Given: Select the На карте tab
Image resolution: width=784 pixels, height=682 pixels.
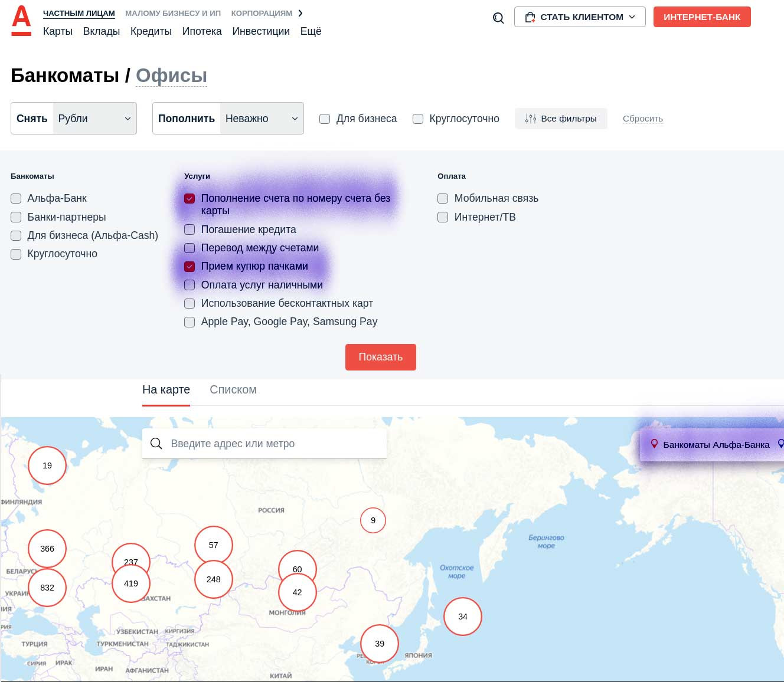Looking at the screenshot, I should click(166, 390).
